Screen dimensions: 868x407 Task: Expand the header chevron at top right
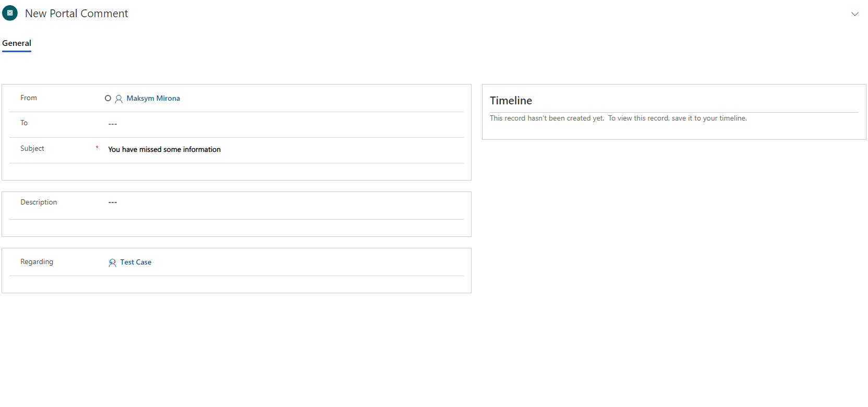pyautogui.click(x=855, y=14)
